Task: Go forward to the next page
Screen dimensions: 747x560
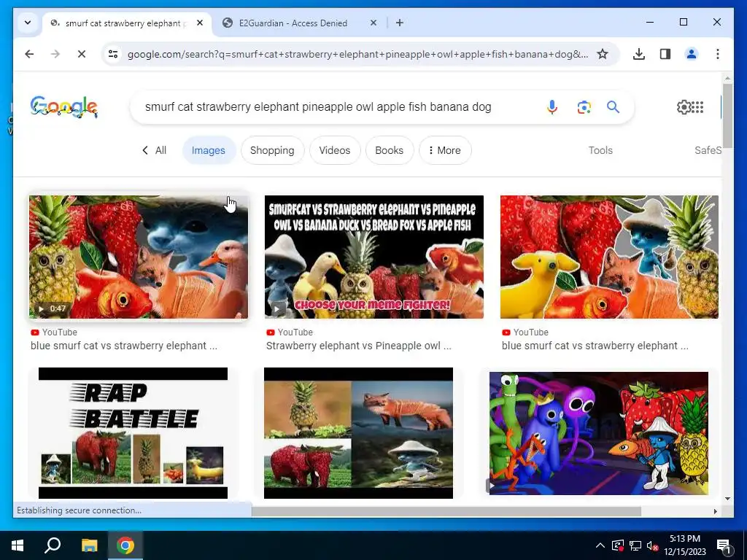Action: (55, 54)
